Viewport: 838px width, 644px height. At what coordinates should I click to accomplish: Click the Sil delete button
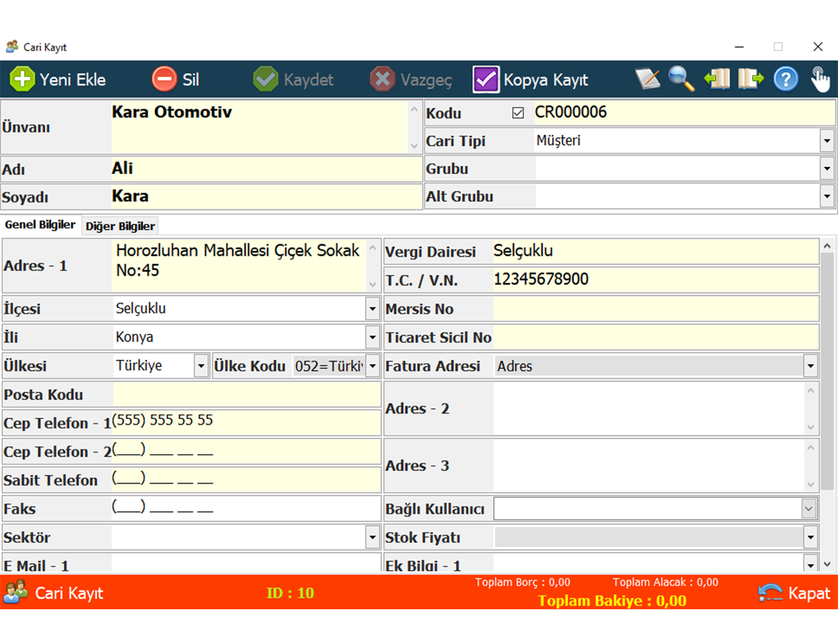point(175,79)
